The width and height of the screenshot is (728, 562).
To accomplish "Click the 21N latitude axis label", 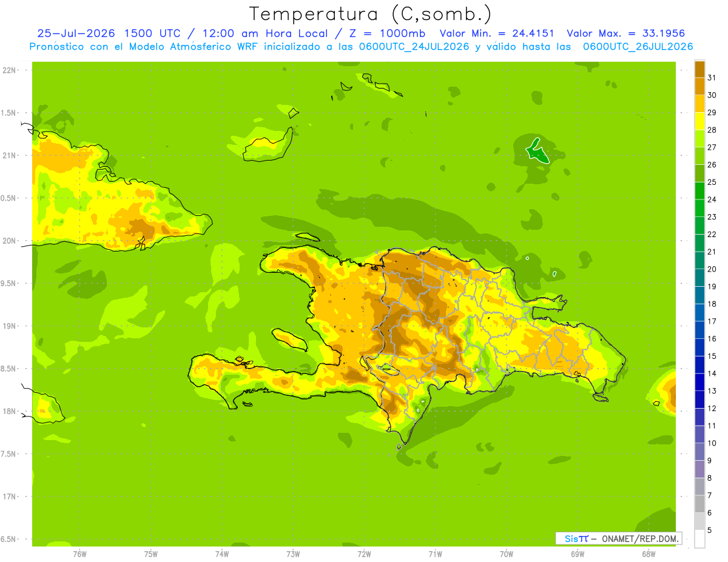I will click(x=10, y=155).
